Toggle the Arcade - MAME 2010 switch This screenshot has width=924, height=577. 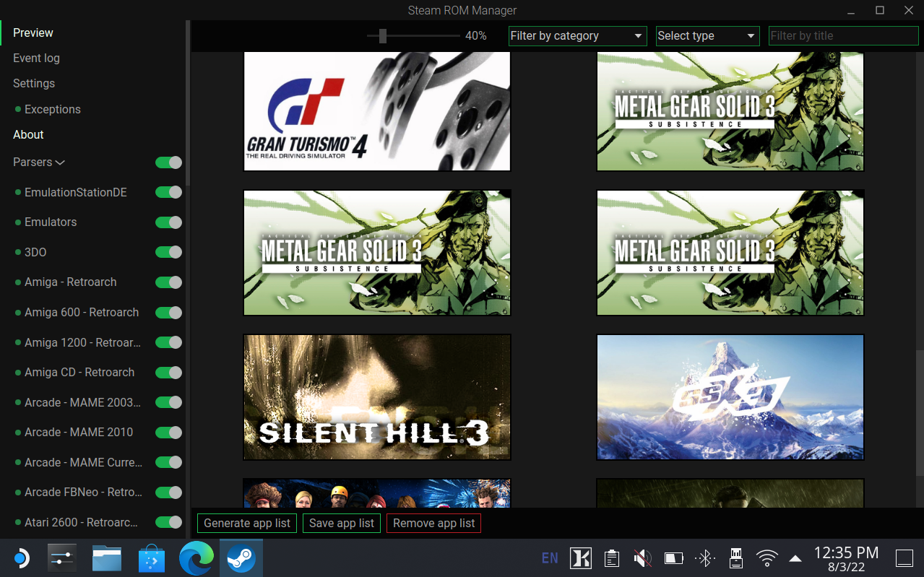168,433
